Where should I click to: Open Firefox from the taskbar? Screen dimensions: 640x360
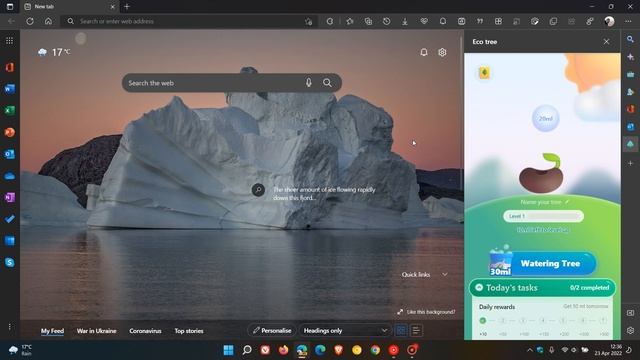[283, 350]
